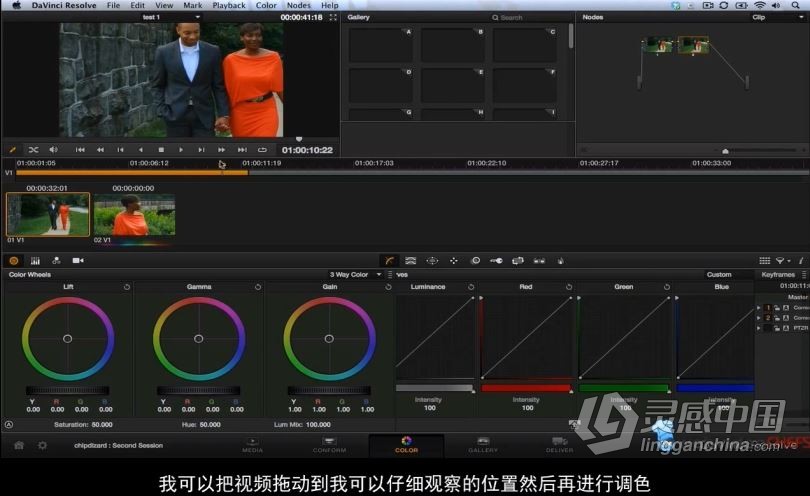Viewport: 810px width, 496px height.
Task: Play the clip forward
Action: [x=181, y=150]
